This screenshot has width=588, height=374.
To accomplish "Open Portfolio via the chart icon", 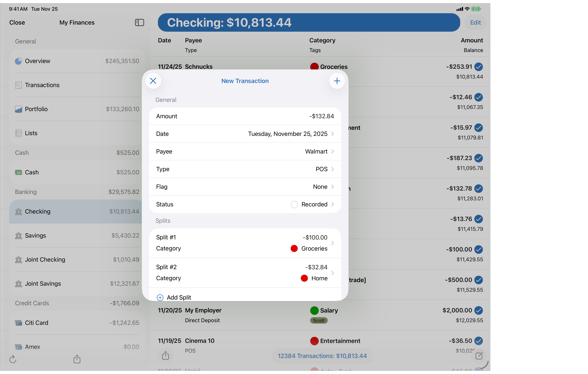I will point(18,109).
